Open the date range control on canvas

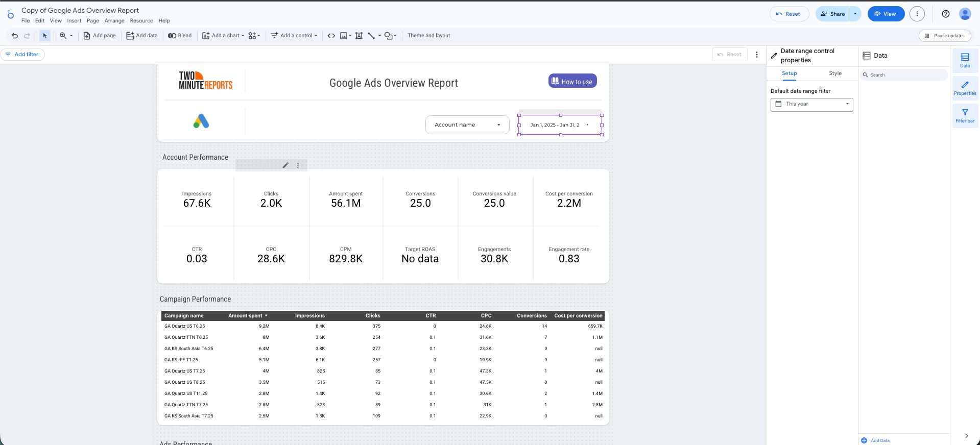(x=560, y=125)
